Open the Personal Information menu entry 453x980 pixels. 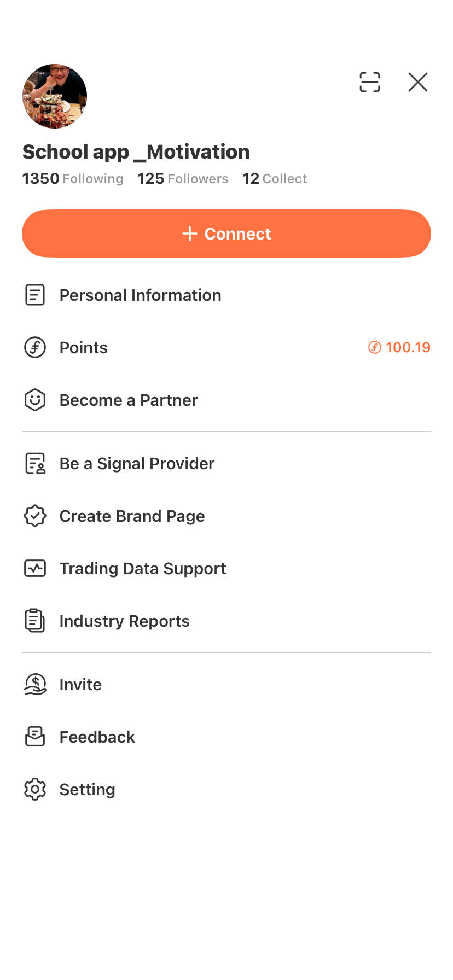(x=226, y=295)
